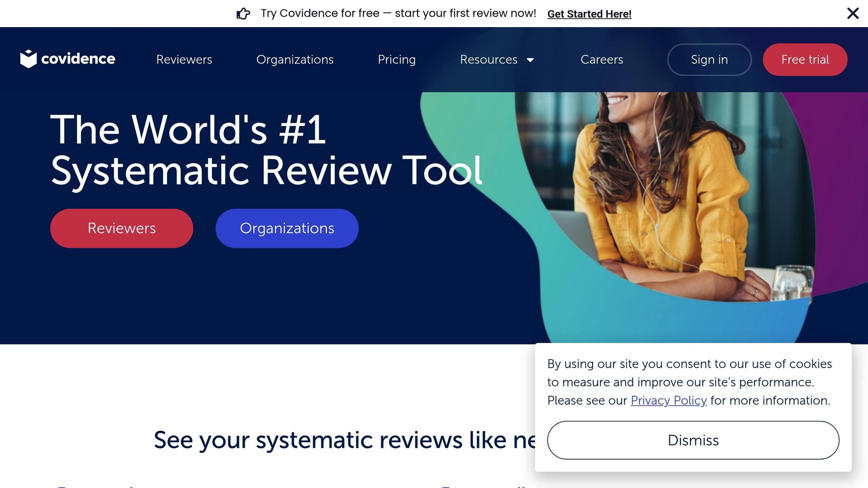Screen dimensions: 868x488
Task: Click the "See your systematic reviews" heading
Action: click(x=344, y=440)
